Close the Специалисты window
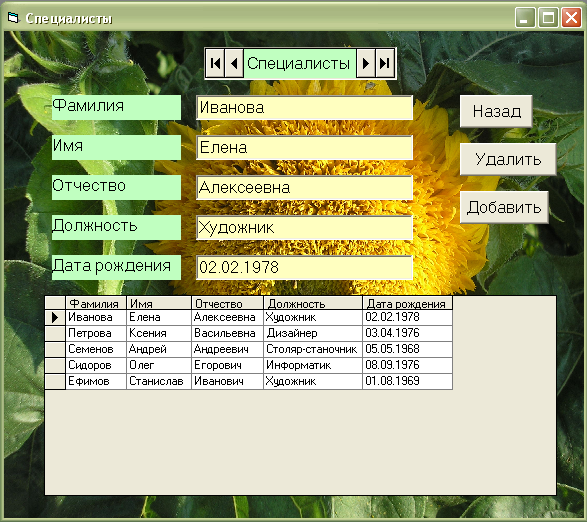 (x=571, y=18)
